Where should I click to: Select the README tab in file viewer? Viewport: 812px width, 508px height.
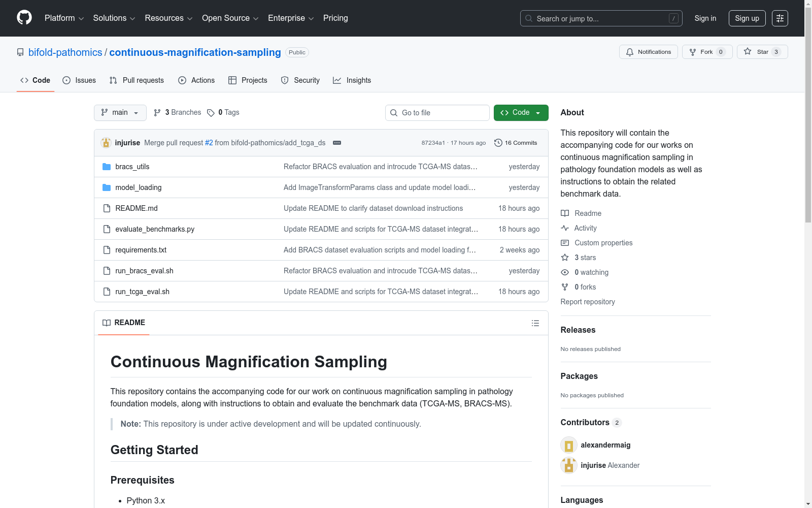point(124,323)
